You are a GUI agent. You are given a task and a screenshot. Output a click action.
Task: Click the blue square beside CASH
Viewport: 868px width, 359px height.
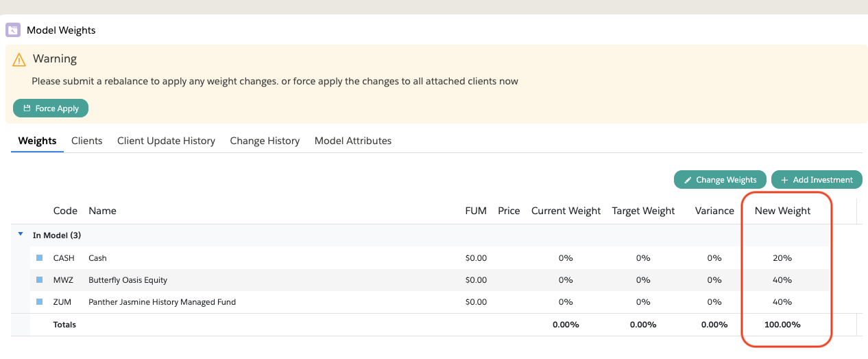[40, 258]
